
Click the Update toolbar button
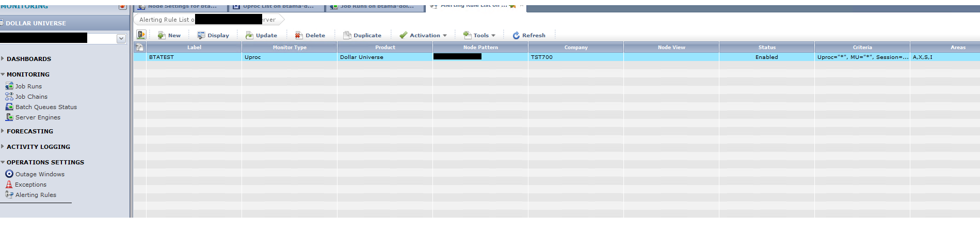(261, 35)
